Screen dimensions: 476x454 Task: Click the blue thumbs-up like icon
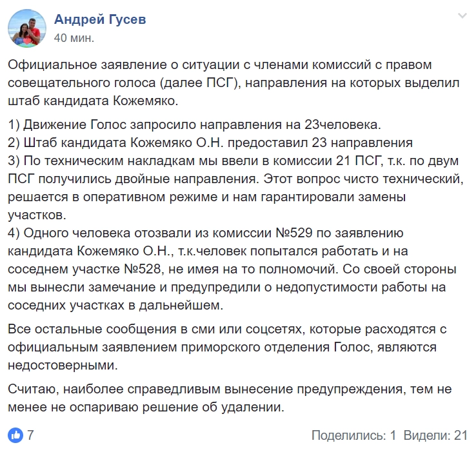click(x=15, y=435)
